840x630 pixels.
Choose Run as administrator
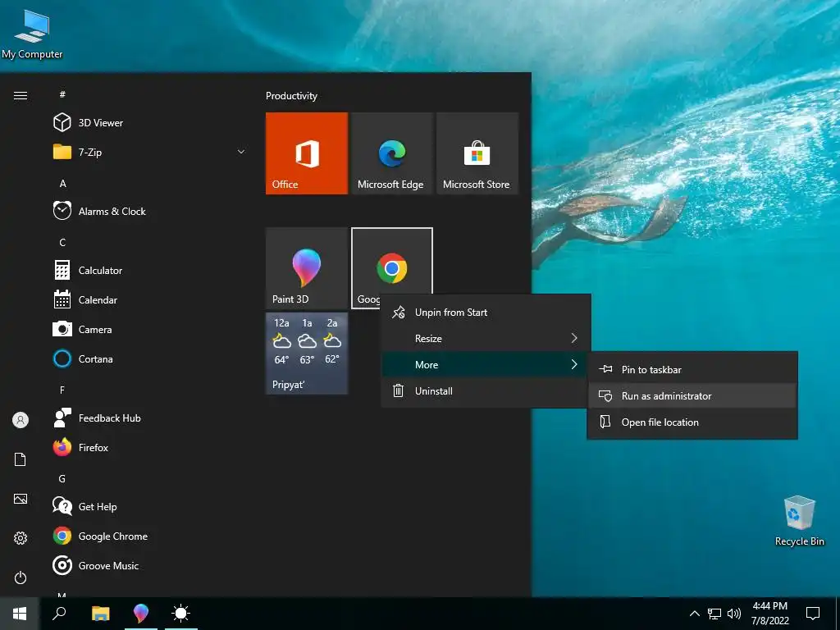coord(692,396)
